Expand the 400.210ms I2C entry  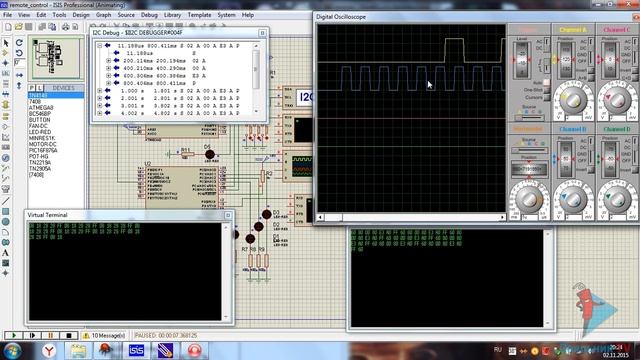(109, 68)
